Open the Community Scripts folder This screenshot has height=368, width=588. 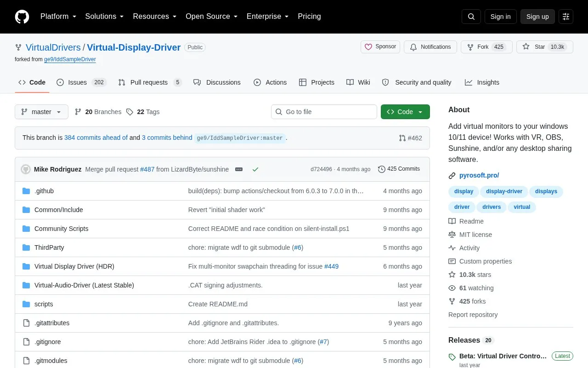coord(61,229)
